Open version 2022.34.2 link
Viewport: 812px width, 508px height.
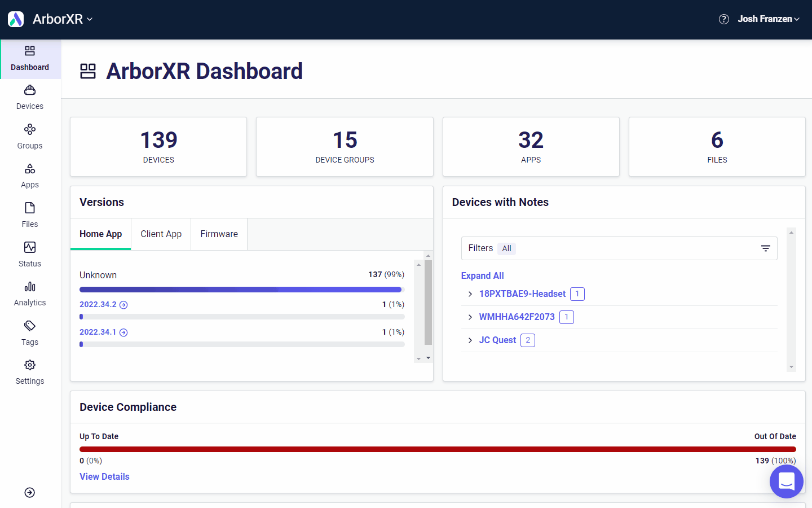tap(98, 304)
